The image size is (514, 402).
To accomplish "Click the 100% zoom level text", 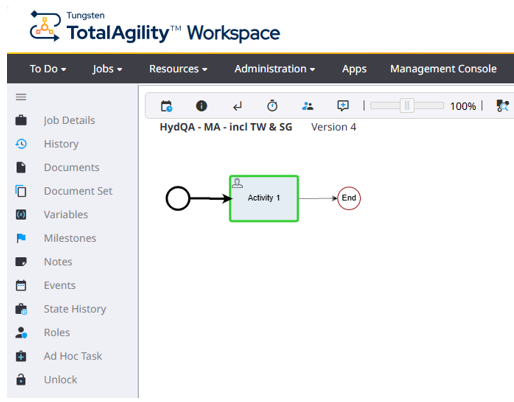I will click(x=463, y=106).
